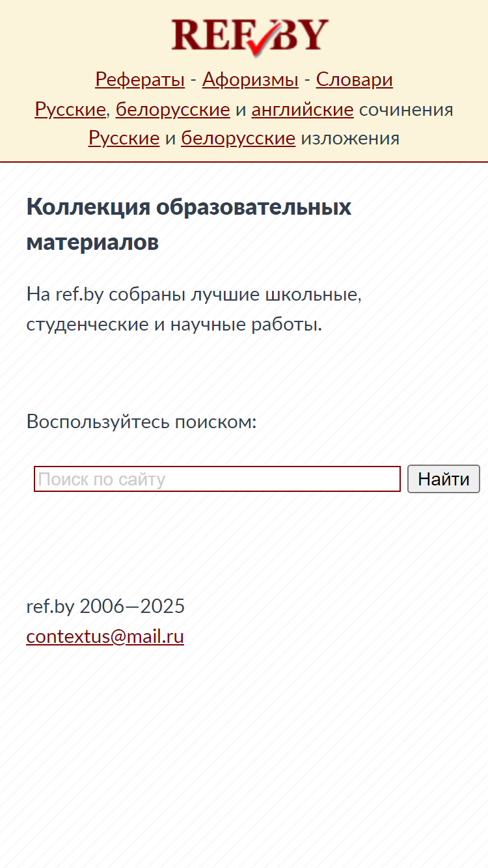
Task: Open белорусские изложения link
Action: point(238,138)
